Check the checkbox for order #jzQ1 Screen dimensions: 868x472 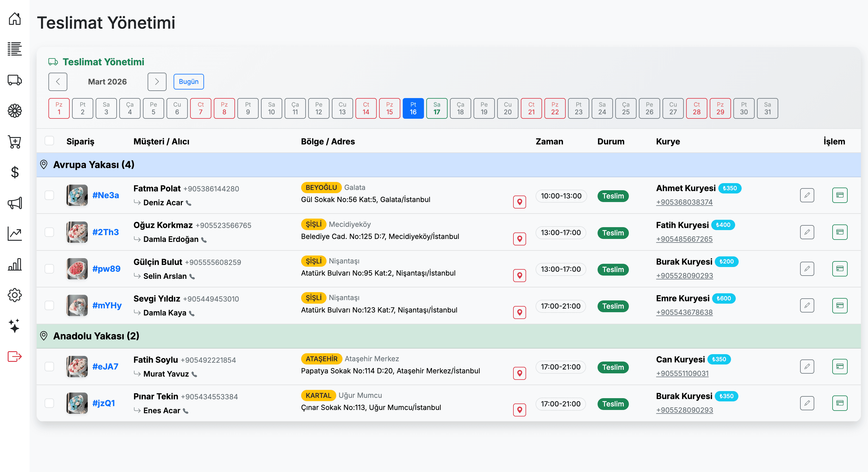[x=50, y=403]
